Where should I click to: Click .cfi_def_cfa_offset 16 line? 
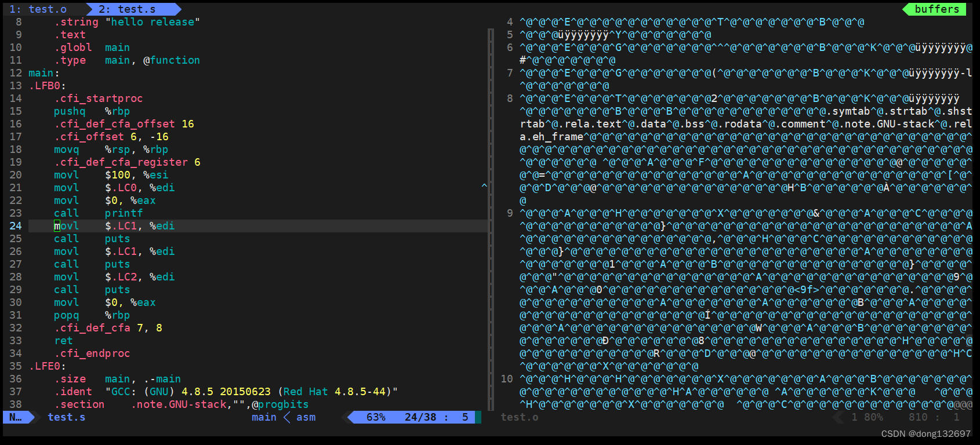(124, 124)
